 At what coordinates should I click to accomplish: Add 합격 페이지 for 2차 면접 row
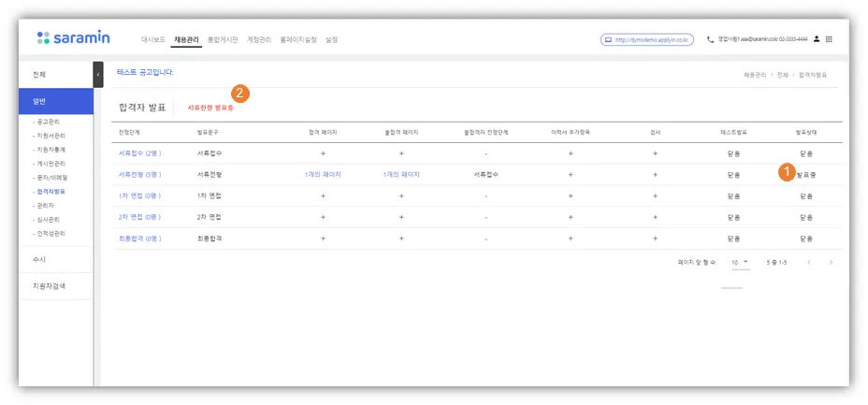click(x=323, y=217)
